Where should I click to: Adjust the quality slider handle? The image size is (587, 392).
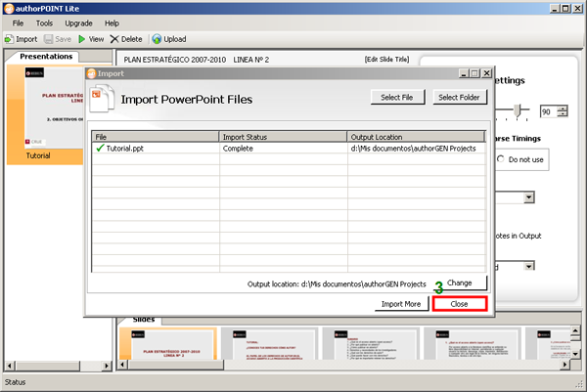coord(518,110)
